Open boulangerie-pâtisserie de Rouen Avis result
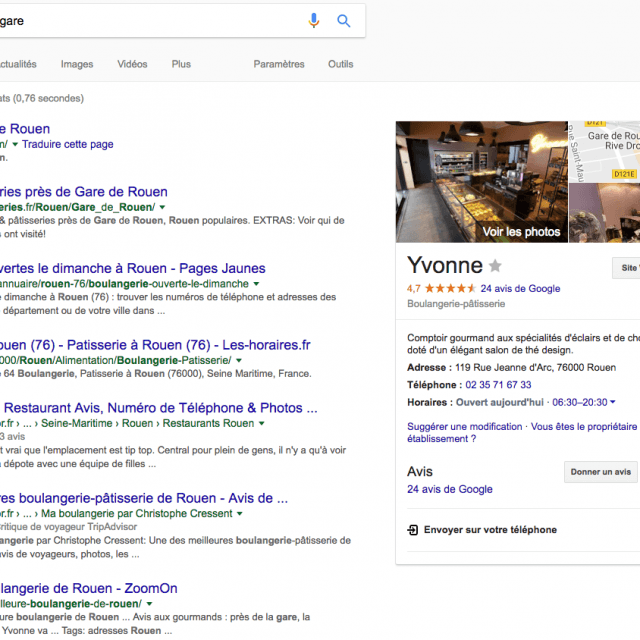 click(x=144, y=498)
